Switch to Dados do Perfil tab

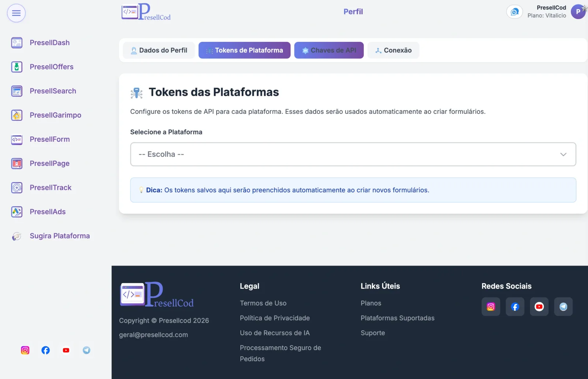point(159,50)
